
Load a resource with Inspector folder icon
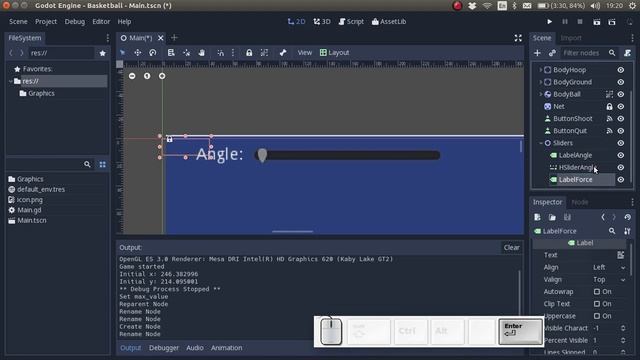(552, 217)
